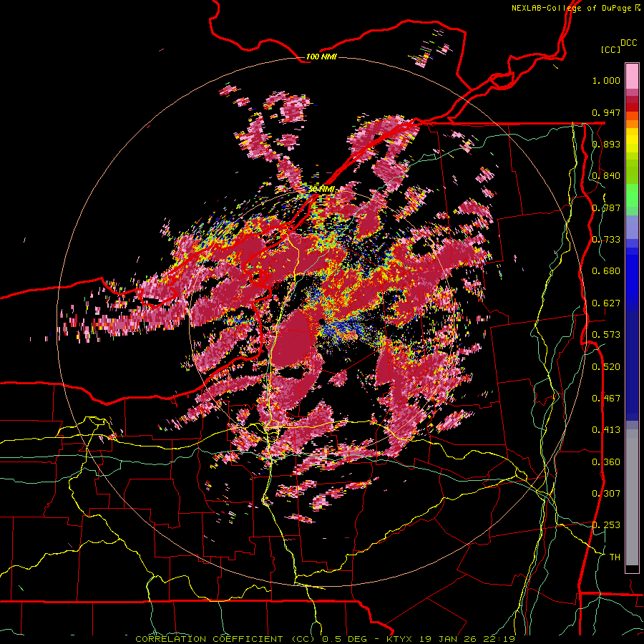Click the NEXLAB-College of DuPage credit text

pyautogui.click(x=576, y=8)
